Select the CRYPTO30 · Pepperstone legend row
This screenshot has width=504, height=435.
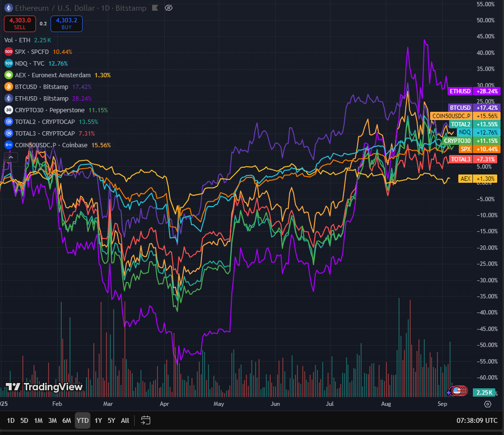tap(56, 110)
